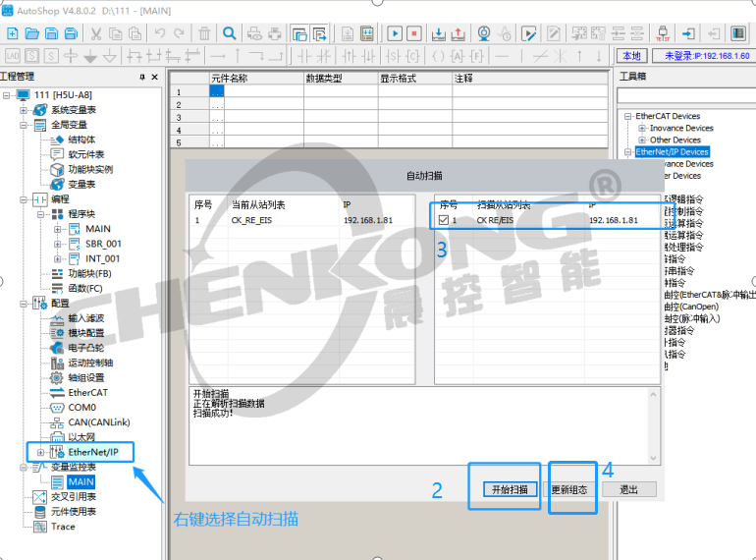This screenshot has height=560, width=756.
Task: Click the trash can Delete icon
Action: pos(204,33)
